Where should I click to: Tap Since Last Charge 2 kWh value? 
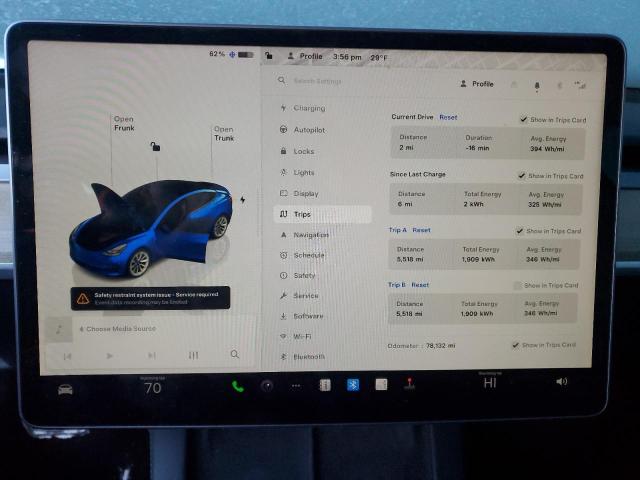click(473, 204)
